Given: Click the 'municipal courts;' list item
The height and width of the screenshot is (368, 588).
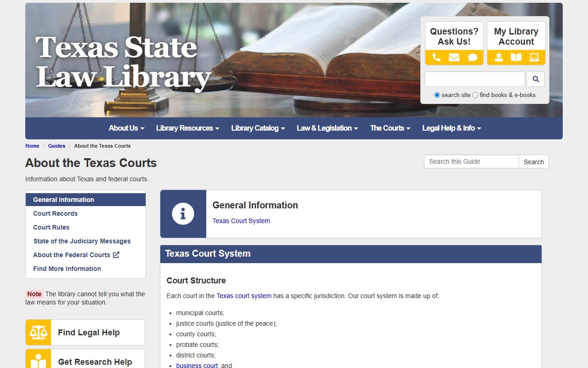Looking at the screenshot, I should point(200,313).
